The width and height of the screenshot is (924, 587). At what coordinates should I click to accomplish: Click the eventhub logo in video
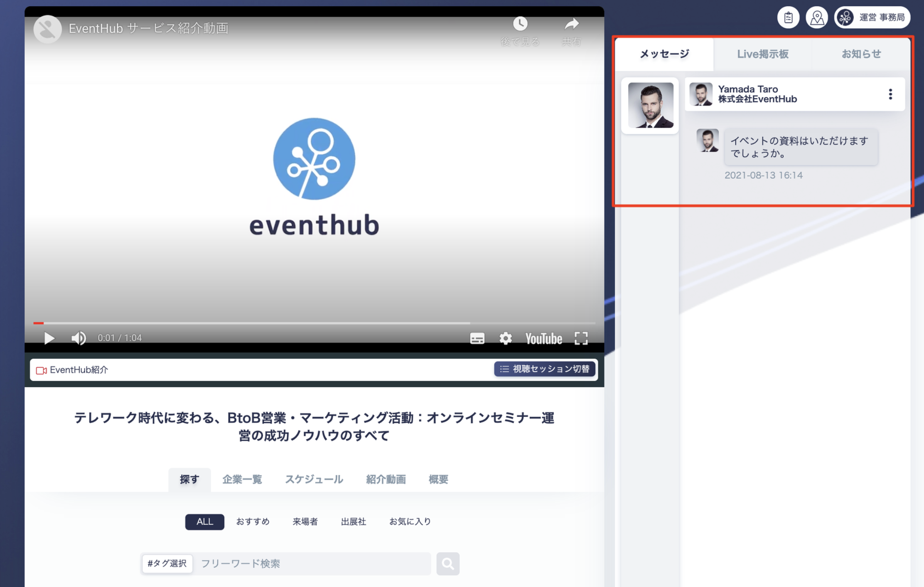click(314, 177)
